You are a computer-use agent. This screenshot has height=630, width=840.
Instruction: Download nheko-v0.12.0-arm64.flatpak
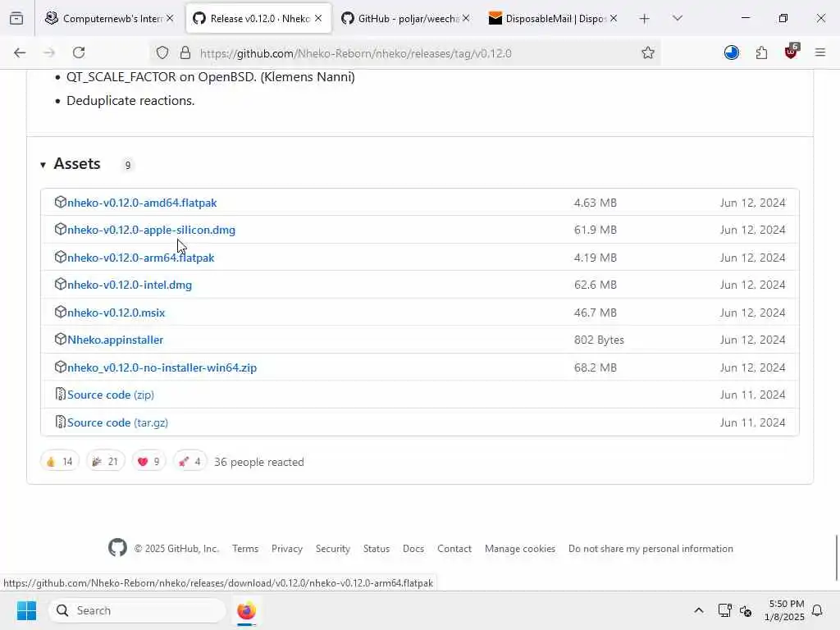pyautogui.click(x=141, y=258)
